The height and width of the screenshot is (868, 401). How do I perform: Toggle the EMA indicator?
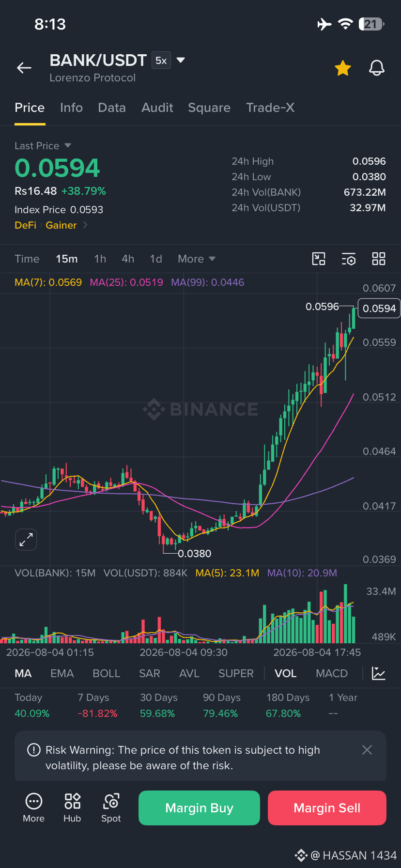click(x=62, y=673)
